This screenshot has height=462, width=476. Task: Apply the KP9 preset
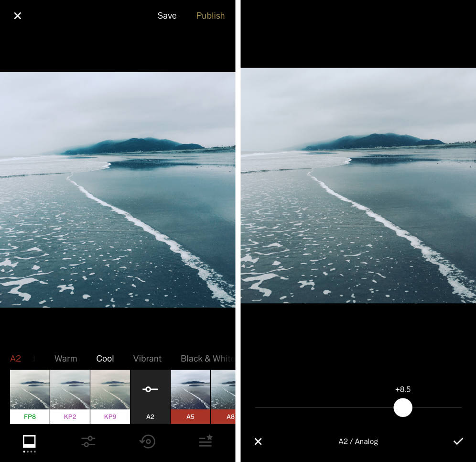tap(110, 396)
